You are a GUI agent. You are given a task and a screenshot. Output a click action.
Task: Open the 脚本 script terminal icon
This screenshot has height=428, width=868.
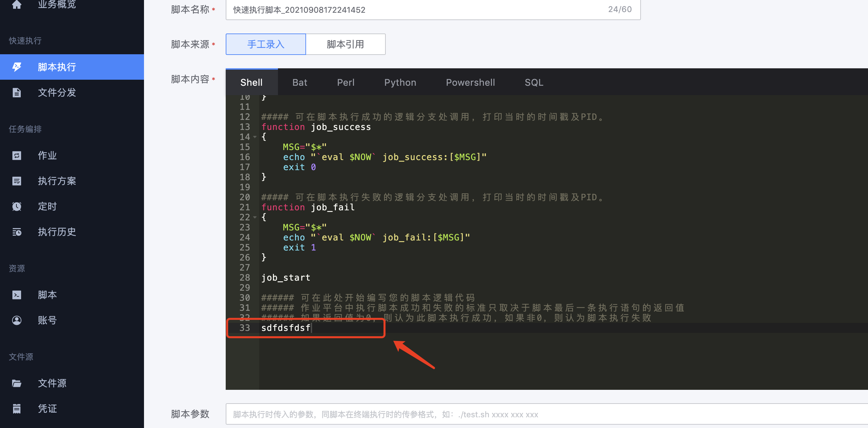tap(17, 295)
